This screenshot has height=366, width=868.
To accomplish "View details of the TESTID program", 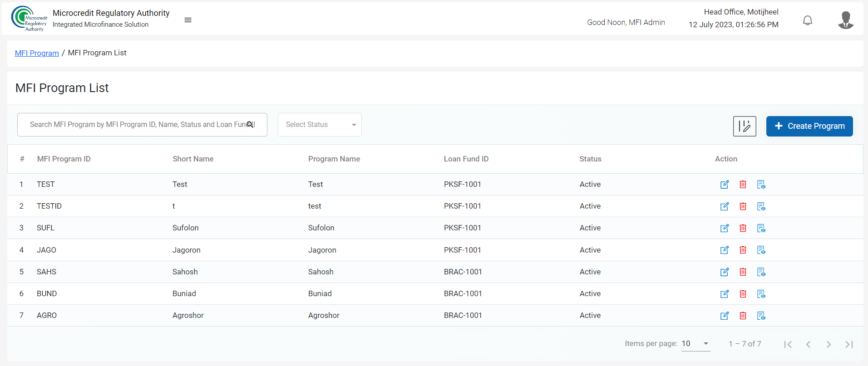I will [x=761, y=206].
